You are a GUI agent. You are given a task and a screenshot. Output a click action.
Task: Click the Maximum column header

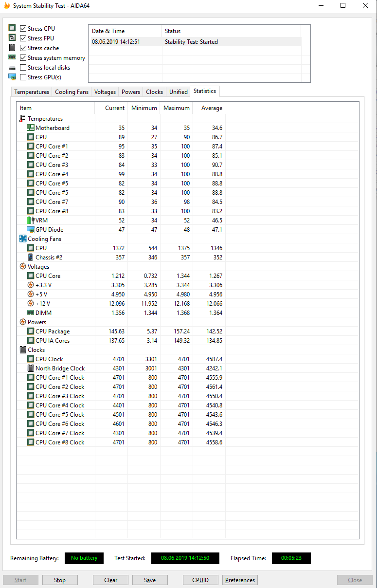[176, 108]
